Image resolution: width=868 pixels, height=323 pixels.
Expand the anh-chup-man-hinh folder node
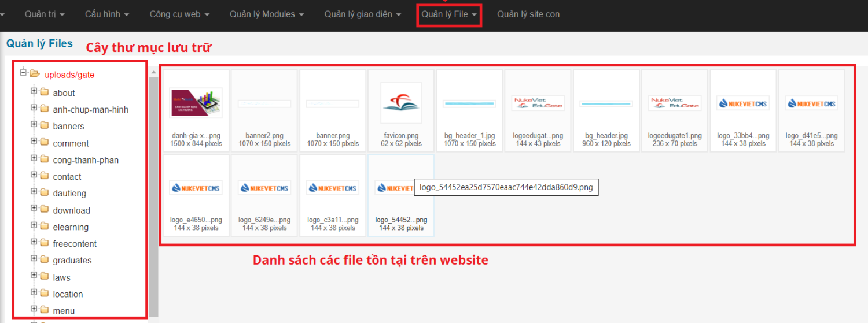pos(34,108)
